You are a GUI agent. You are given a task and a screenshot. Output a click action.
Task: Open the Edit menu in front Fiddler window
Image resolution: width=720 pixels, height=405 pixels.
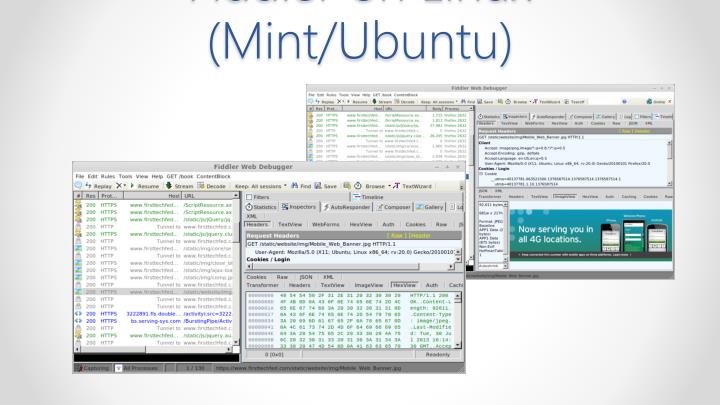click(93, 176)
